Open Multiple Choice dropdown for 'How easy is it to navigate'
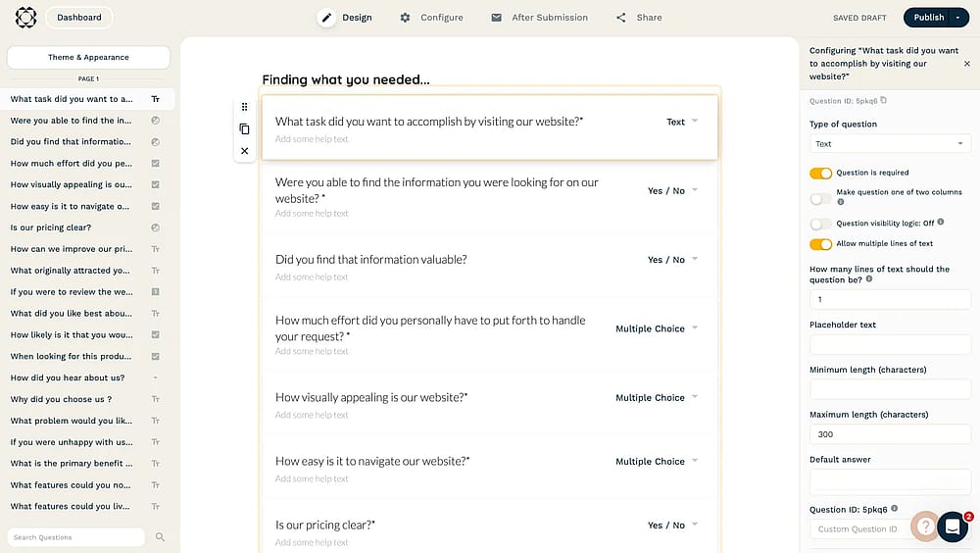Image resolution: width=980 pixels, height=553 pixels. coord(657,461)
